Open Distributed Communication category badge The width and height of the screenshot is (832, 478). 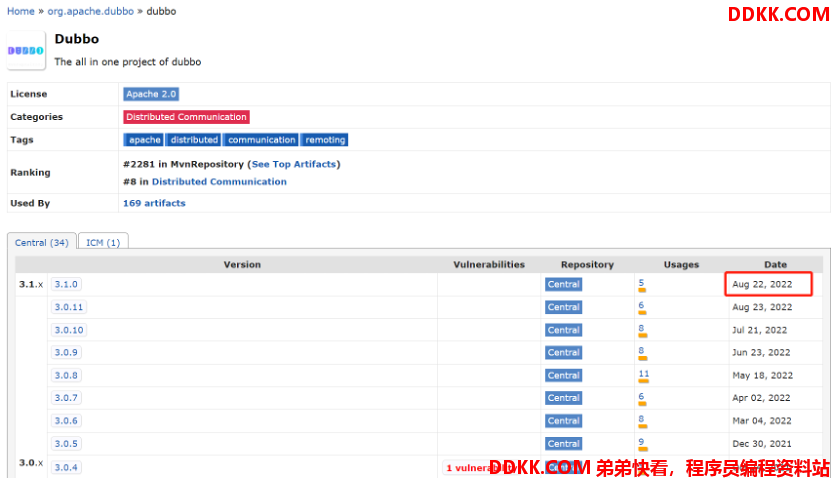click(x=186, y=117)
